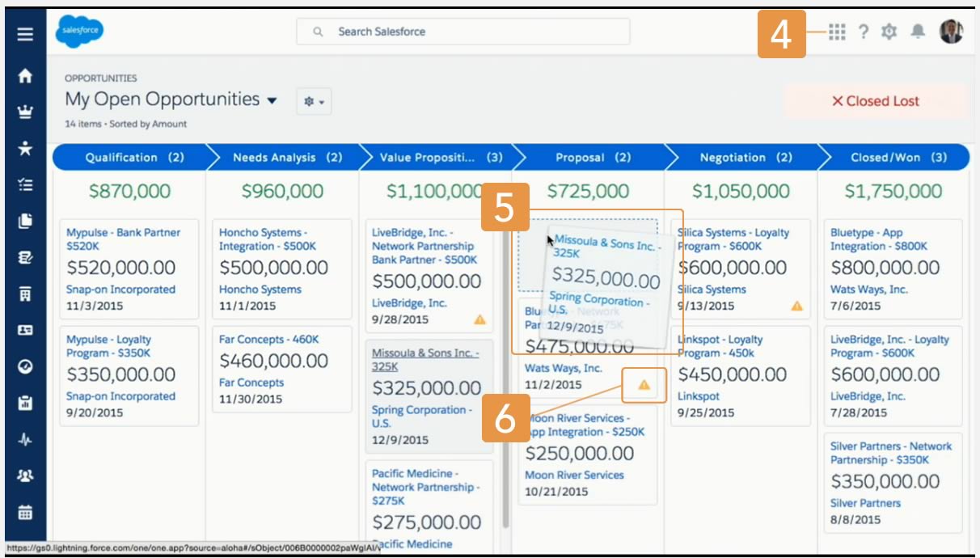Click the $1,050,000 Negotiation total
980x558 pixels.
click(x=741, y=192)
